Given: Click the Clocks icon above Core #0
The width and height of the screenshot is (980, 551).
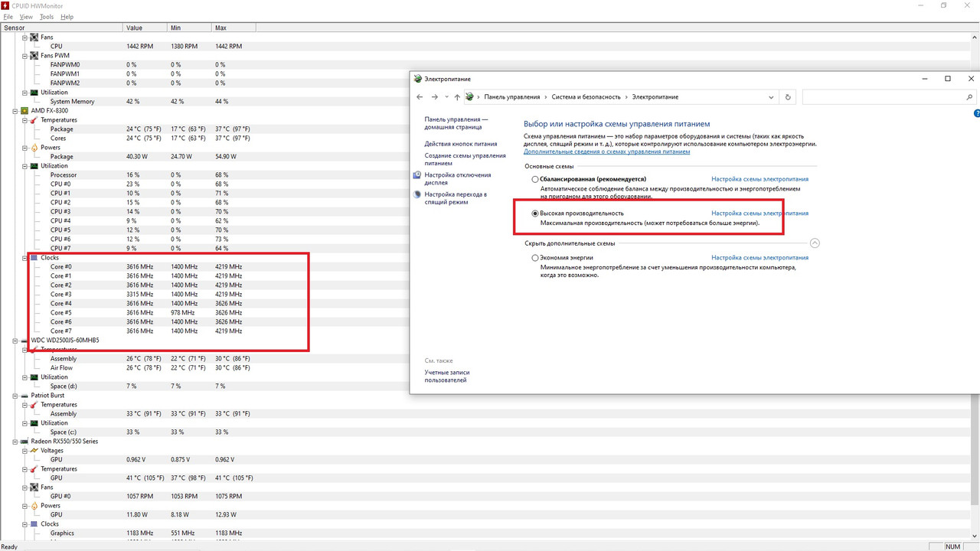Looking at the screenshot, I should pos(34,257).
